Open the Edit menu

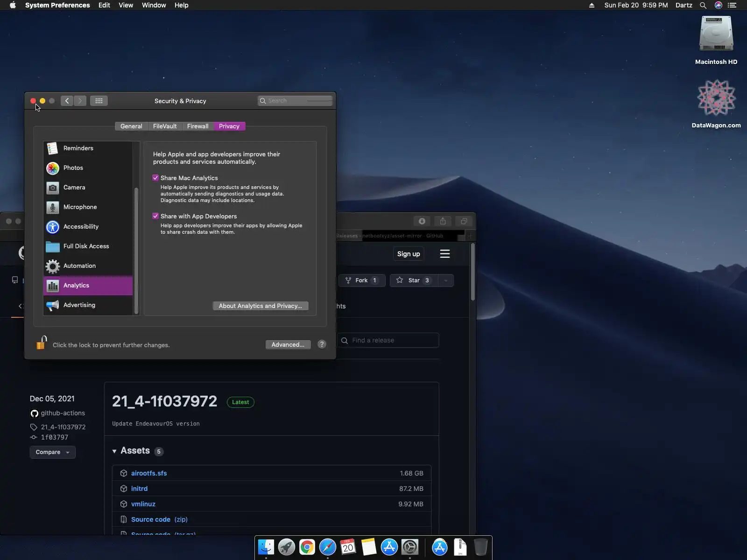point(104,5)
